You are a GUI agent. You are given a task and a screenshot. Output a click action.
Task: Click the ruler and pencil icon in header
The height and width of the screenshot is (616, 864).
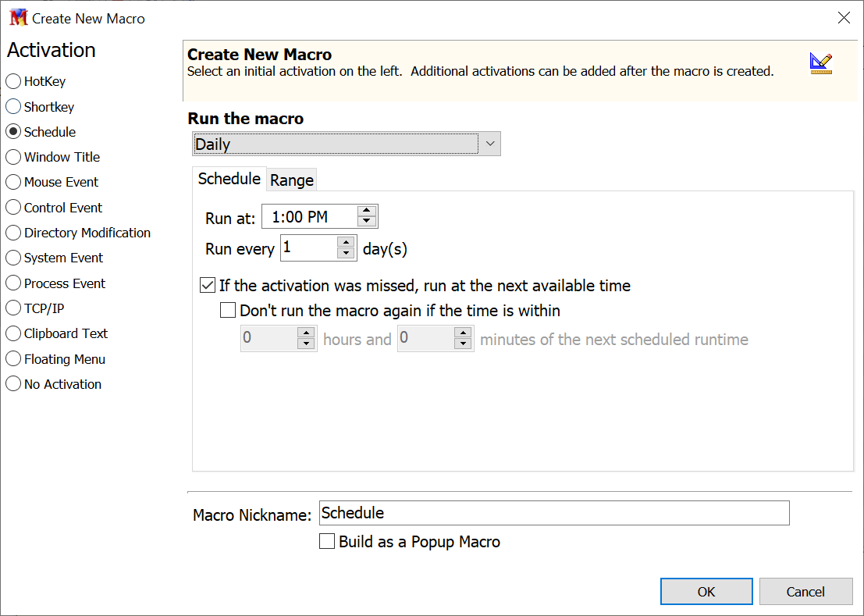820,63
